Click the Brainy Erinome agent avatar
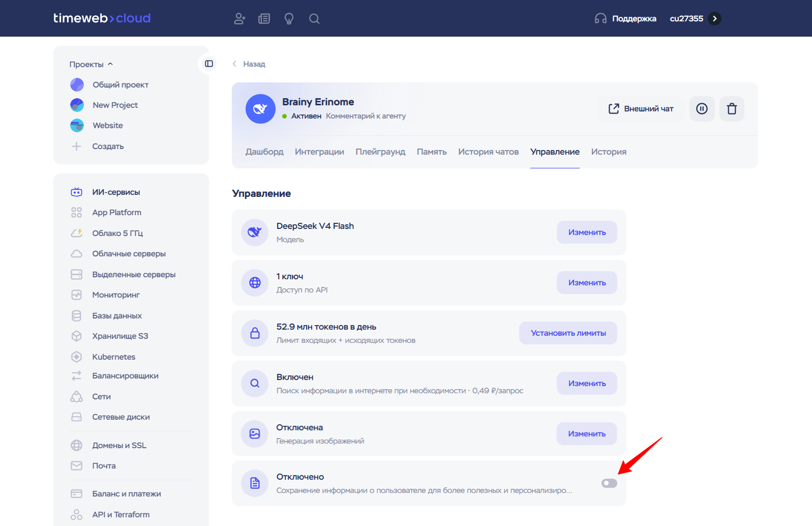 click(x=260, y=109)
